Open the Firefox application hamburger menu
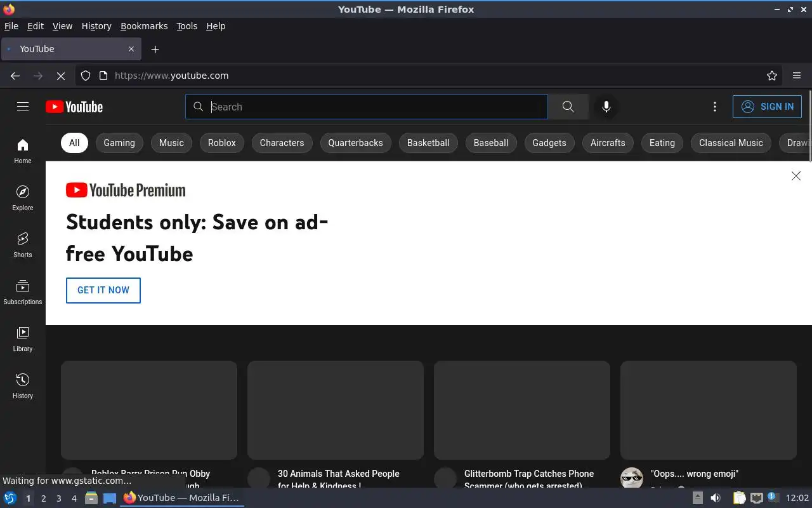812x508 pixels. click(797, 76)
